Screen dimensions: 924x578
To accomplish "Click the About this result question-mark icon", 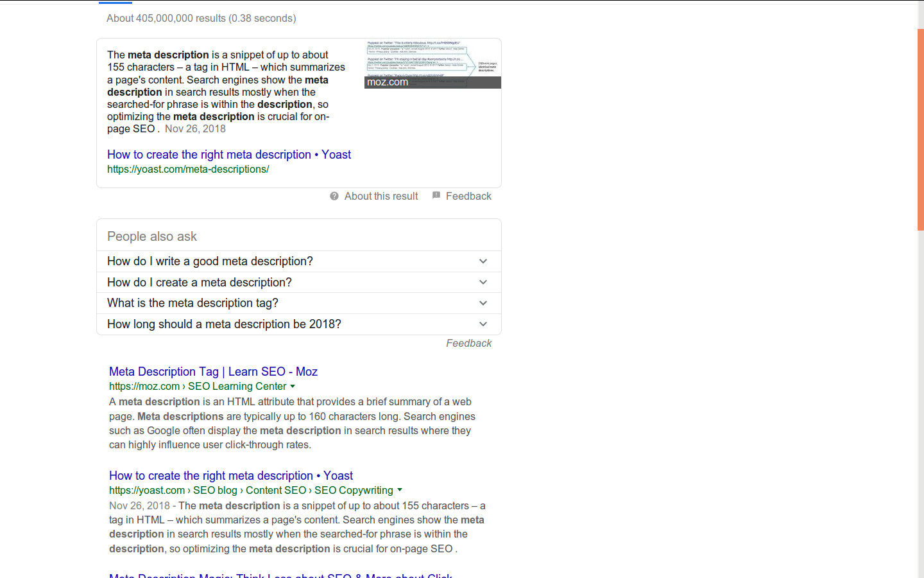I will (334, 196).
